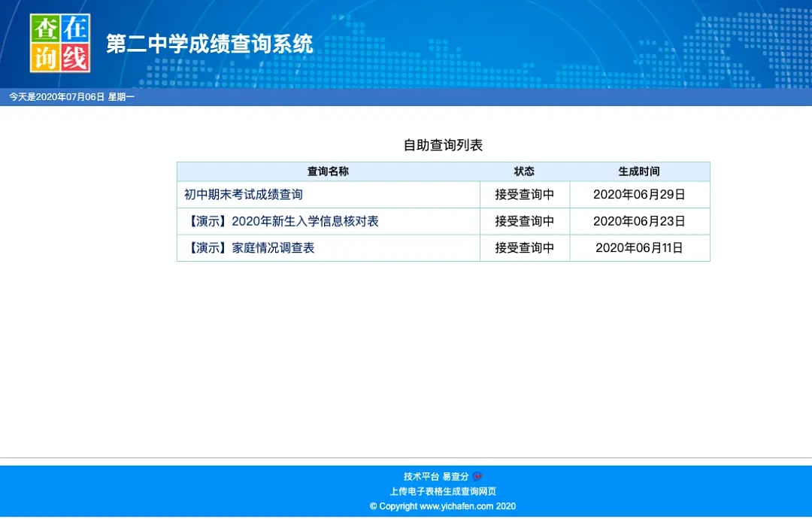Click the date 2020年06月29日

(640, 195)
